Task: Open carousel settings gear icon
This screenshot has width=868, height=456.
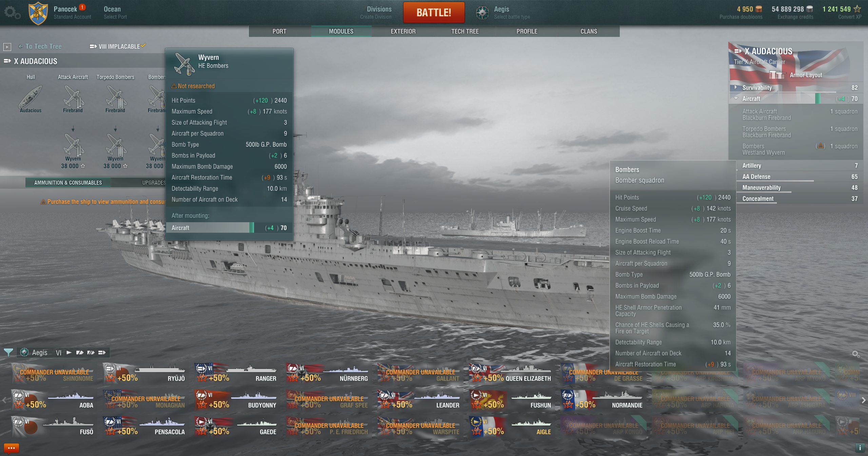Action: (x=855, y=354)
